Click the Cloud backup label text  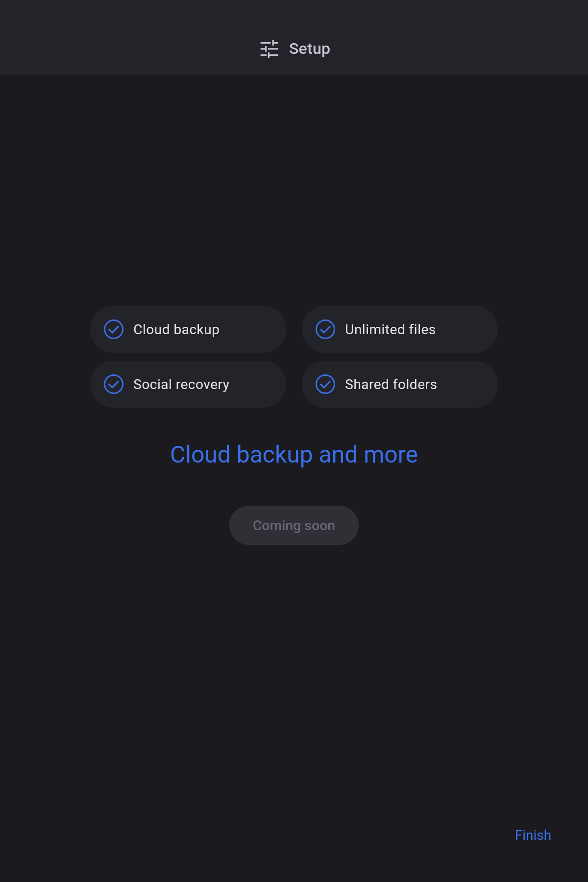(176, 329)
